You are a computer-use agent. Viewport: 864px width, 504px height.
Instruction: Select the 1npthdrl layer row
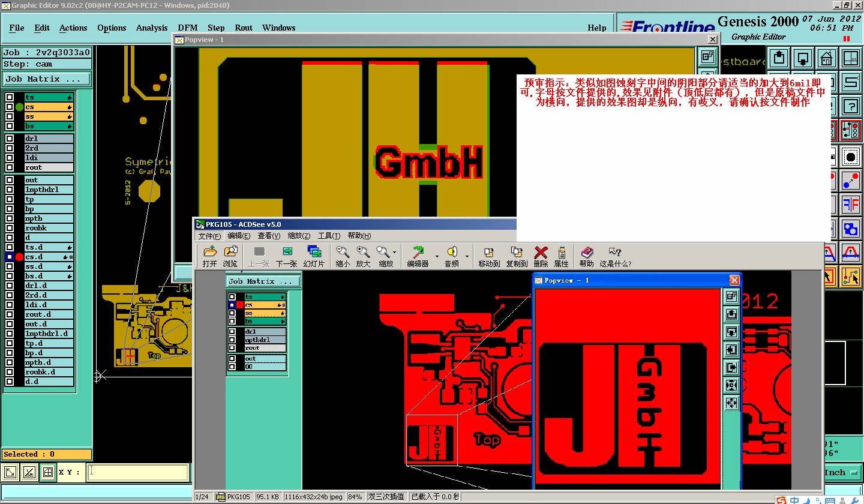(x=49, y=190)
